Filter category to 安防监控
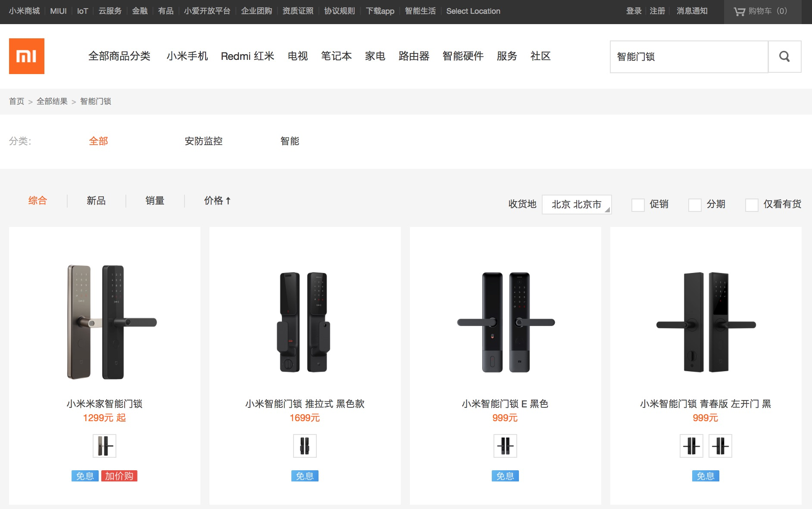Viewport: 812px width, 509px height. [x=203, y=141]
